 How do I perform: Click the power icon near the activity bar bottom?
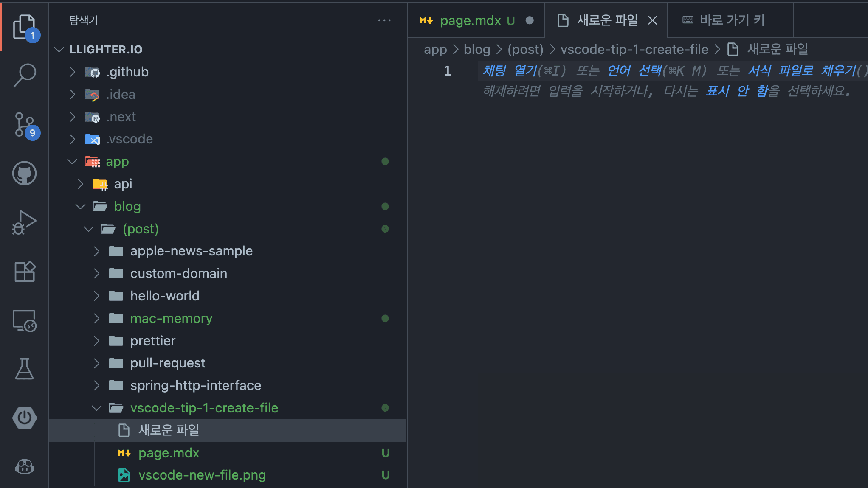pos(24,418)
